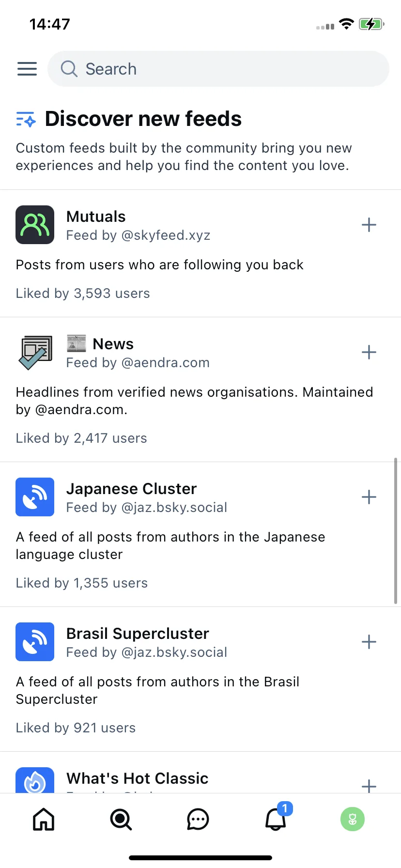Viewport: 401px width, 868px height.
Task: Tap the Mutuals feed title
Action: click(x=96, y=217)
